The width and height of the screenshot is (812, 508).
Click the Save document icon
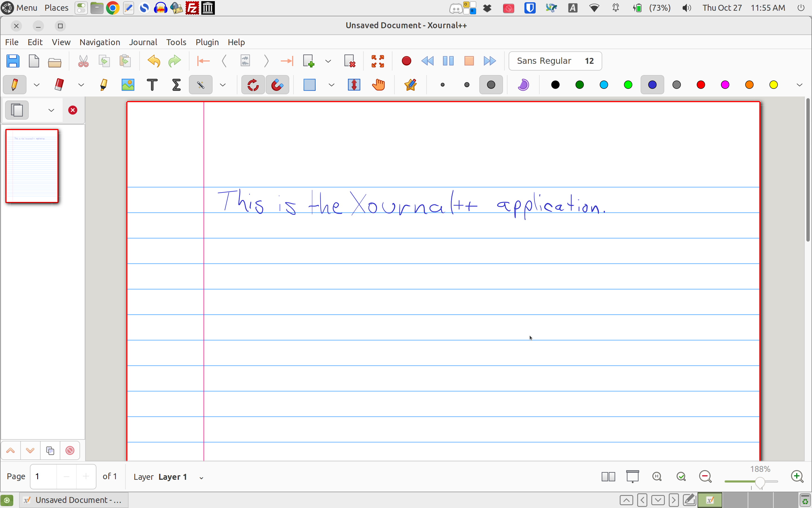tap(13, 61)
